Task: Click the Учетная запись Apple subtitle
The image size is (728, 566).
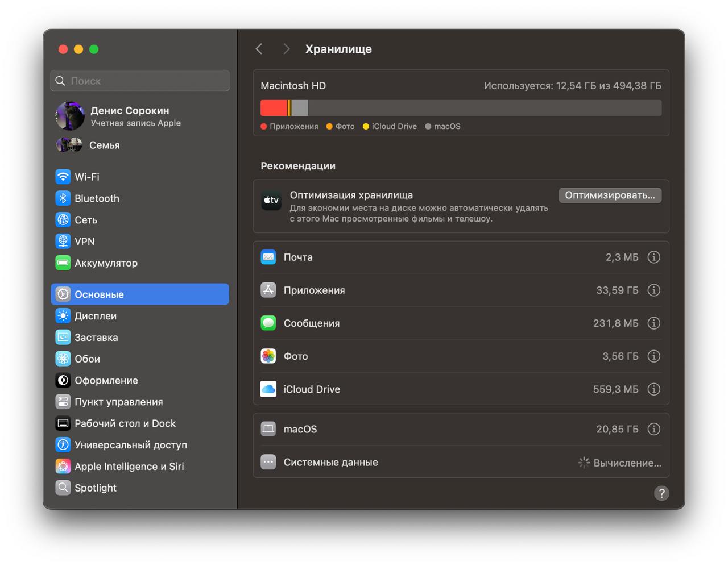Action: [136, 123]
